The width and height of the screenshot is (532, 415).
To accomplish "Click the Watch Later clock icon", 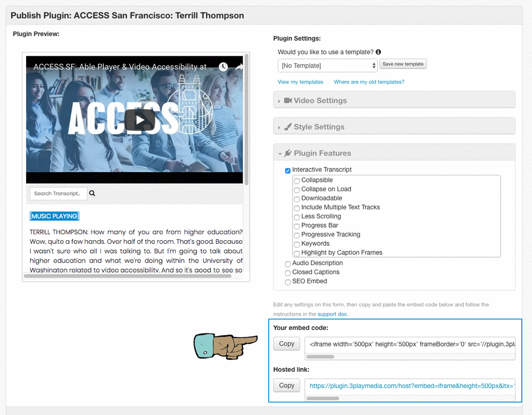I will (x=223, y=67).
